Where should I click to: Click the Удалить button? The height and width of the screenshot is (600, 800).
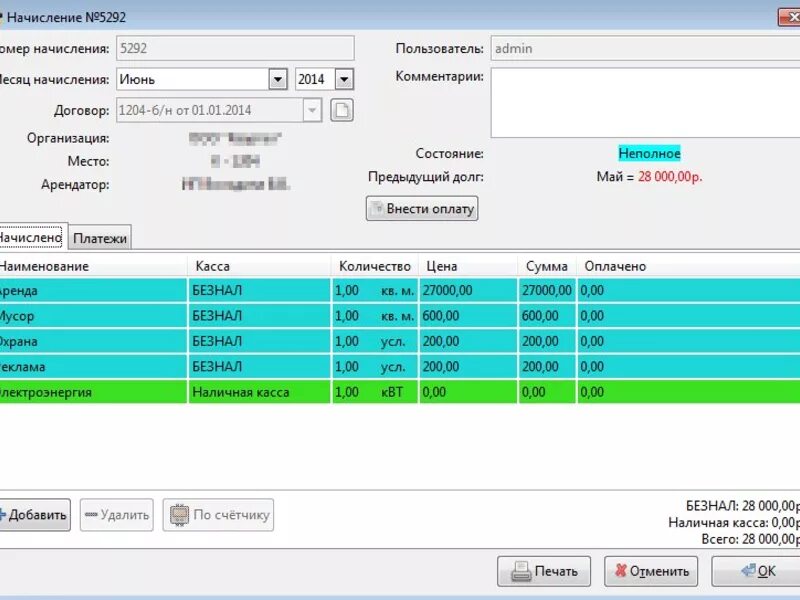(x=117, y=515)
